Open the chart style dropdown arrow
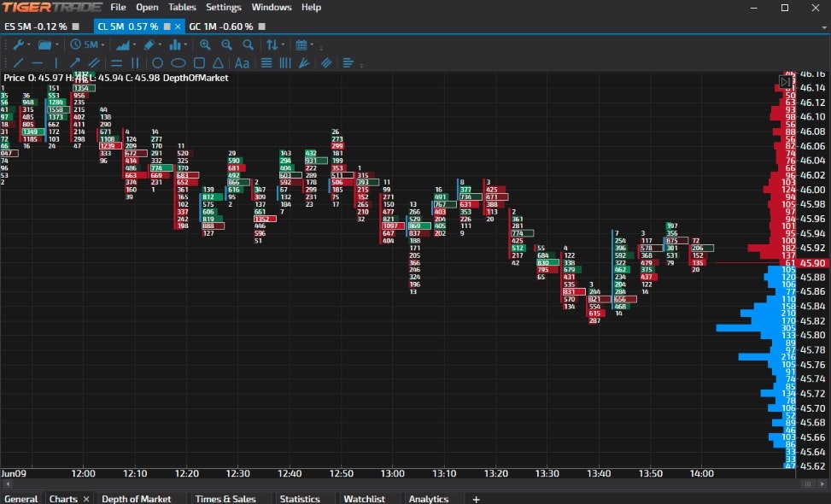 pyautogui.click(x=135, y=44)
